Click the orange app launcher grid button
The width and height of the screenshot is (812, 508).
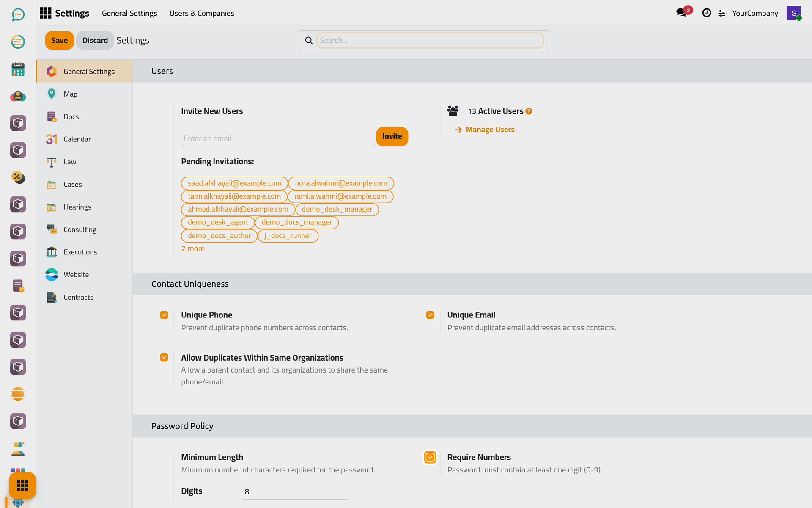22,485
